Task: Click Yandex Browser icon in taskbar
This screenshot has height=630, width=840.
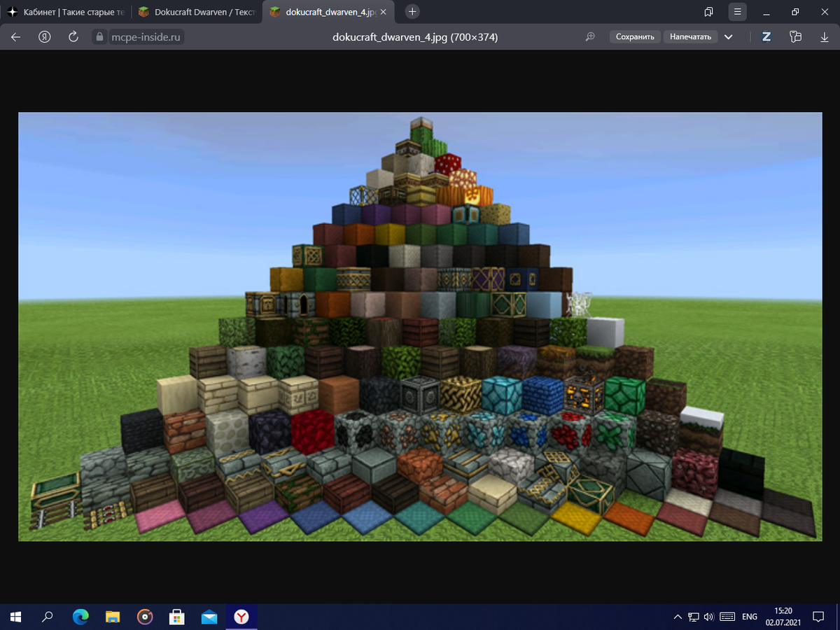Action: pyautogui.click(x=241, y=617)
